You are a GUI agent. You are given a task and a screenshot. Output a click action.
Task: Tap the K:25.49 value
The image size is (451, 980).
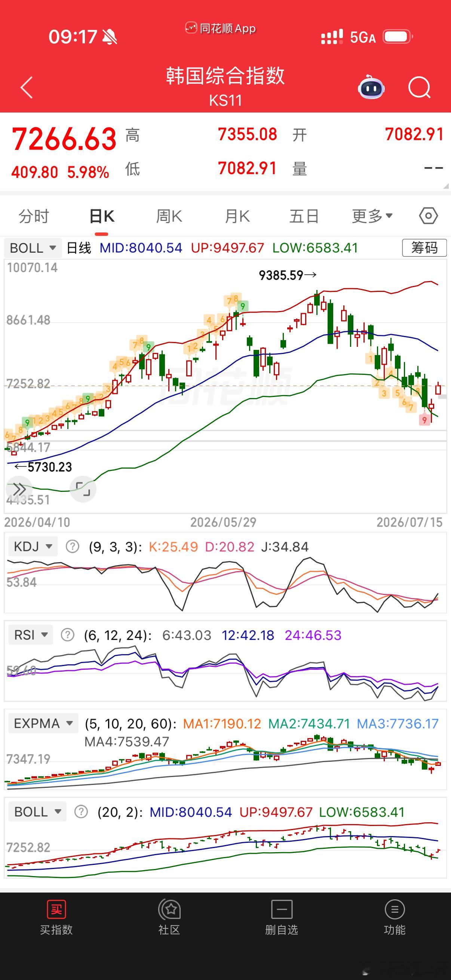tap(174, 547)
